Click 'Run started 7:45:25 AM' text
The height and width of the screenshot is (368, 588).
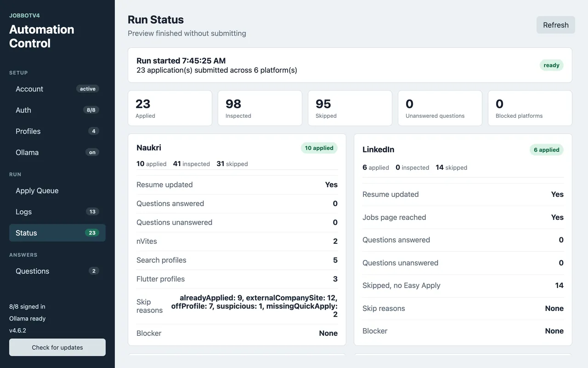tap(181, 61)
